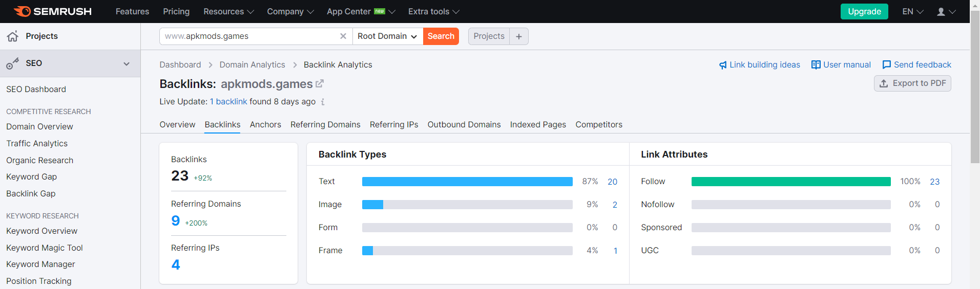The height and width of the screenshot is (289, 980).
Task: Open the Projects home icon
Action: pos(13,36)
